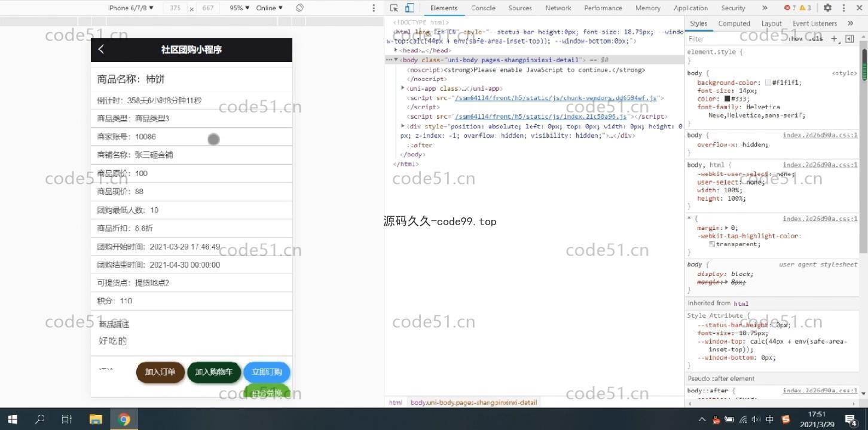Toggle the device toolbar icon
This screenshot has width=868, height=430.
pos(409,8)
